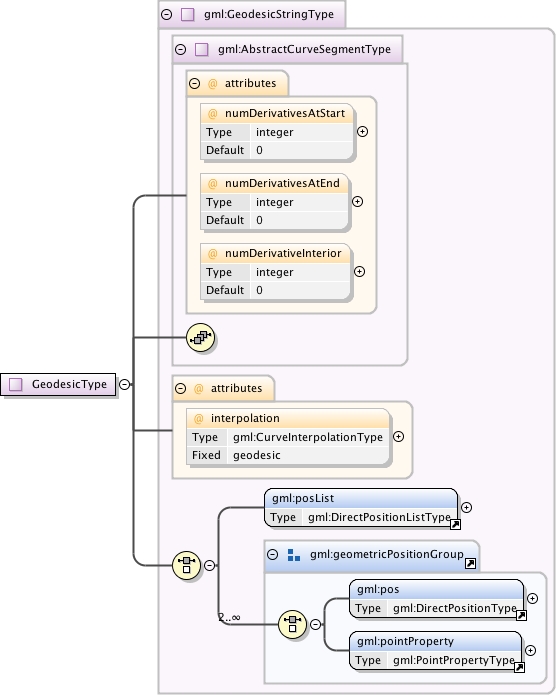The height and width of the screenshot is (695, 556).
Task: Expand the interpolation attribute details
Action: point(399,437)
